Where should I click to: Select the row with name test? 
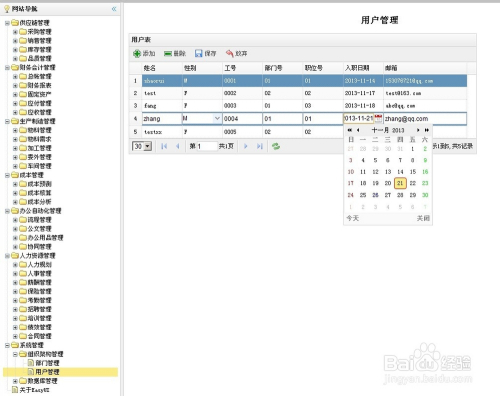[298, 93]
